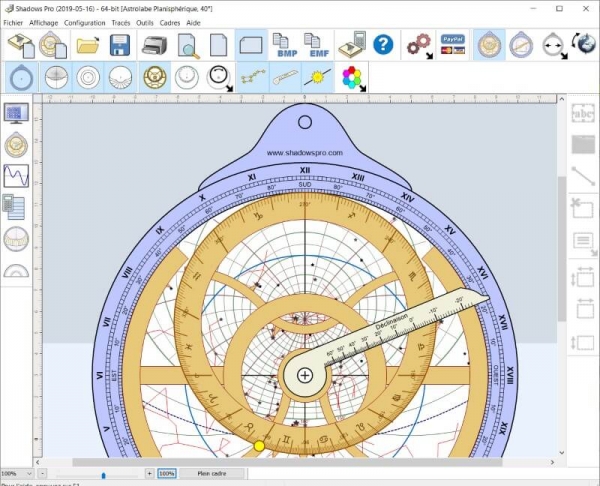Open the blue question mark help icon
The image size is (600, 486).
383,45
